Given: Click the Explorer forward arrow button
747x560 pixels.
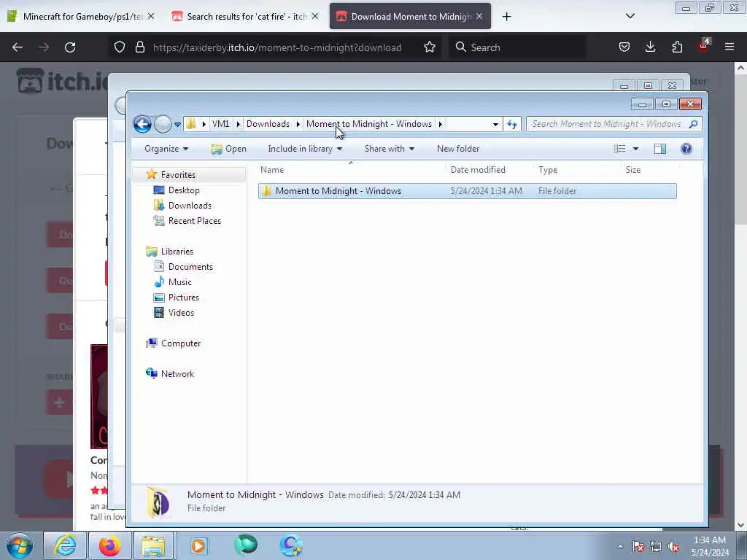Looking at the screenshot, I should (163, 124).
